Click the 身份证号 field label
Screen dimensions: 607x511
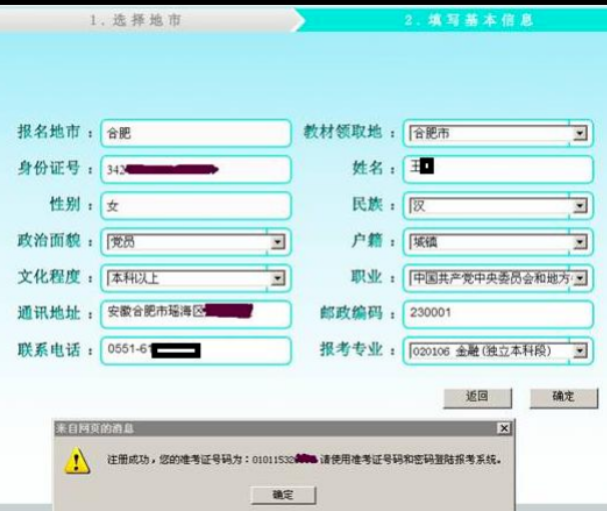click(49, 168)
